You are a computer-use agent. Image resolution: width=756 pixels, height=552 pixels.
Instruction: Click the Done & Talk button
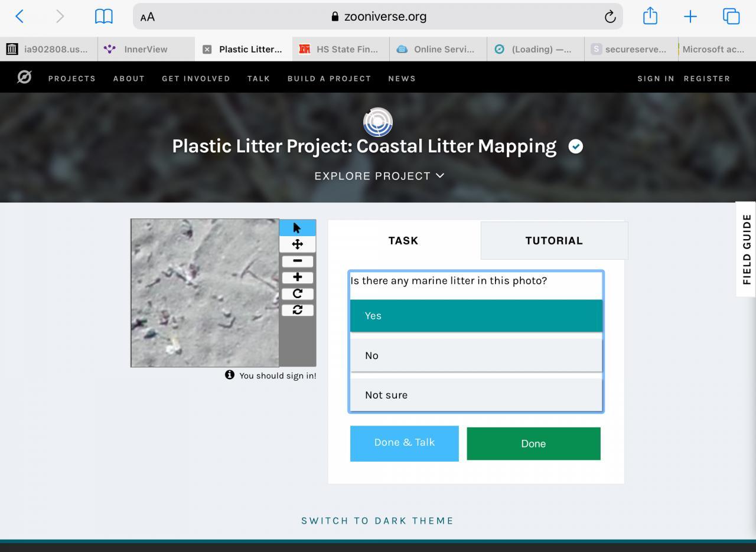pos(405,443)
